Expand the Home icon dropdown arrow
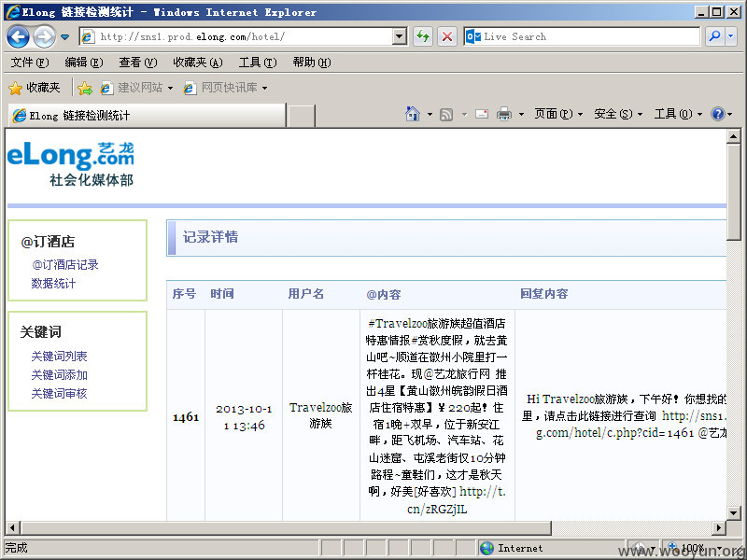 [x=430, y=114]
